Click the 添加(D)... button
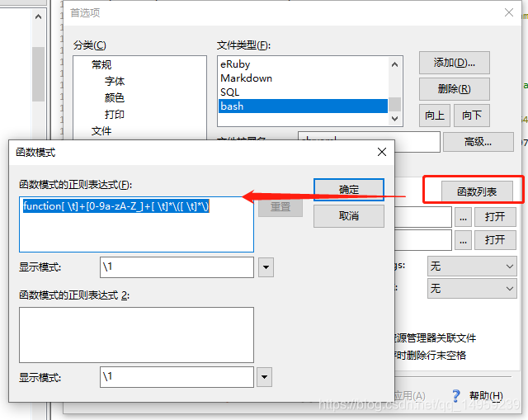The width and height of the screenshot is (528, 420). 455,63
